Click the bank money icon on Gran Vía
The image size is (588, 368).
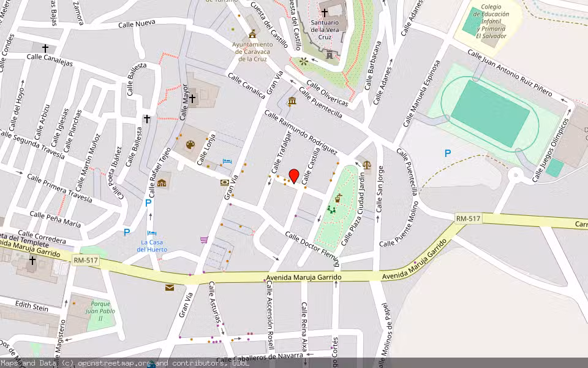coord(225,183)
